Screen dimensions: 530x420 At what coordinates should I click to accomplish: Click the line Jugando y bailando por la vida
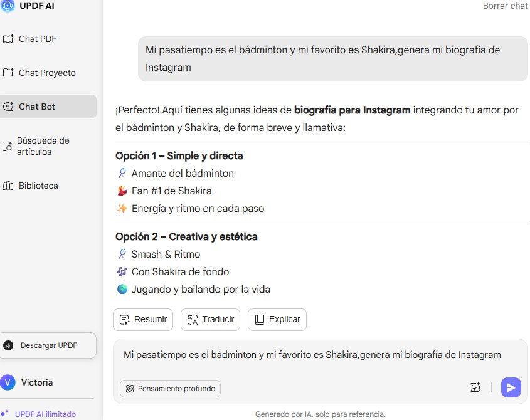194,289
